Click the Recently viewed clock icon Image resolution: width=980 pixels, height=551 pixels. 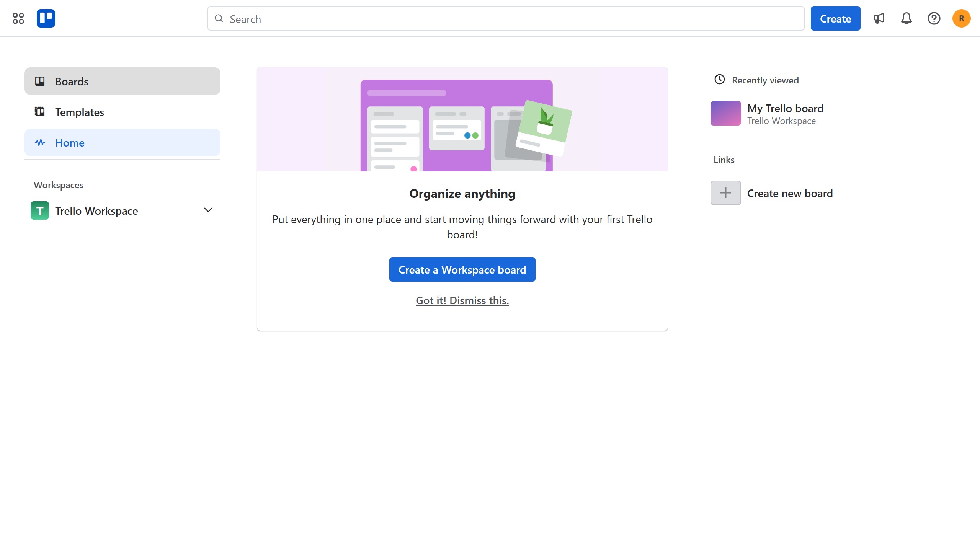click(720, 80)
